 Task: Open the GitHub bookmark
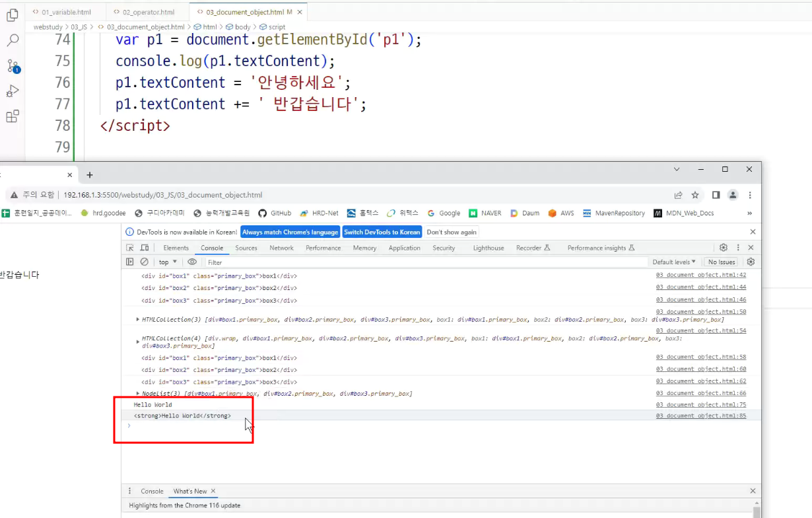tap(275, 213)
